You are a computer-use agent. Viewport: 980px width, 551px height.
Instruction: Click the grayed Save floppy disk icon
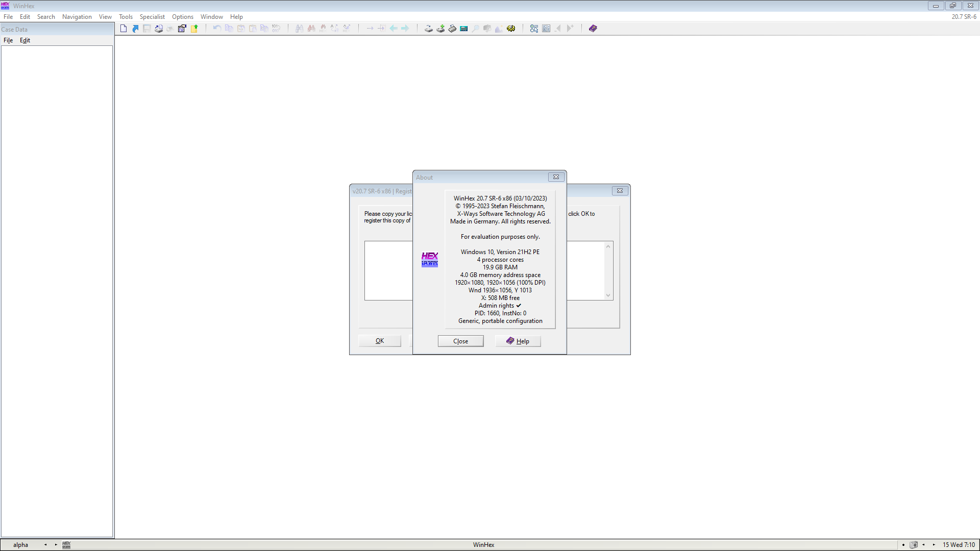tap(147, 29)
